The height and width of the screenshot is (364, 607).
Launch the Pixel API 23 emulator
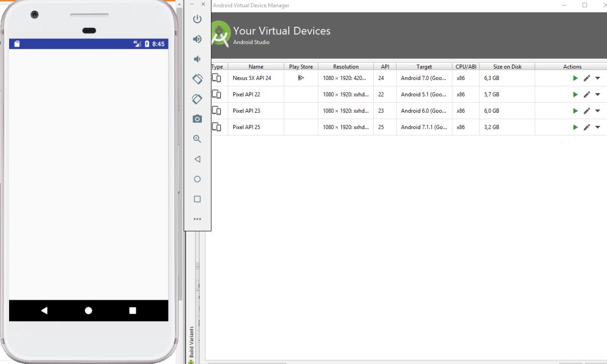[x=575, y=111]
